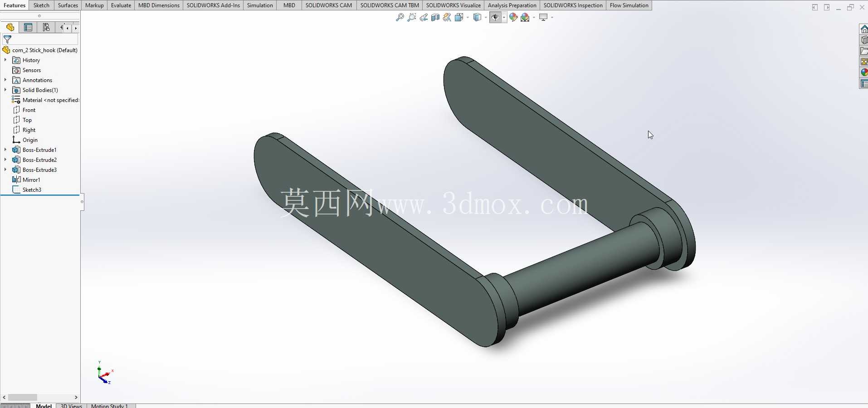868x408 pixels.
Task: Open the Flow Simulation tab
Action: [x=629, y=5]
